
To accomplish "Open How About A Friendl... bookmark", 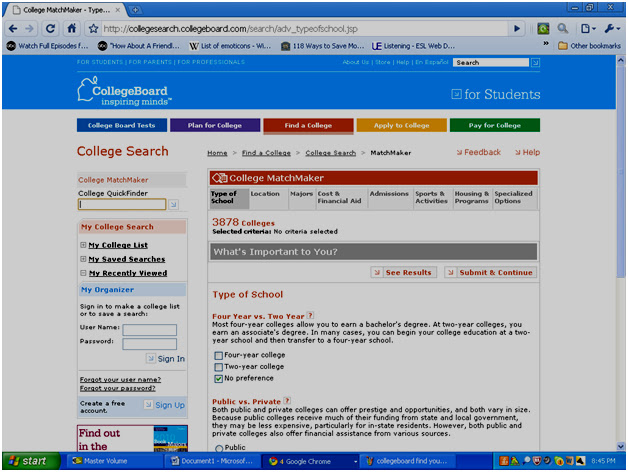I will (139, 46).
